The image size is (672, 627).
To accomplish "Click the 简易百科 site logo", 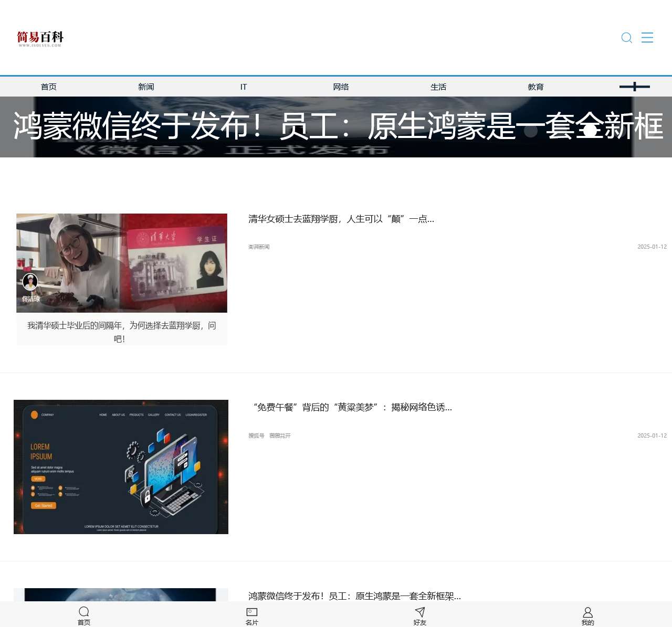I will [40, 38].
